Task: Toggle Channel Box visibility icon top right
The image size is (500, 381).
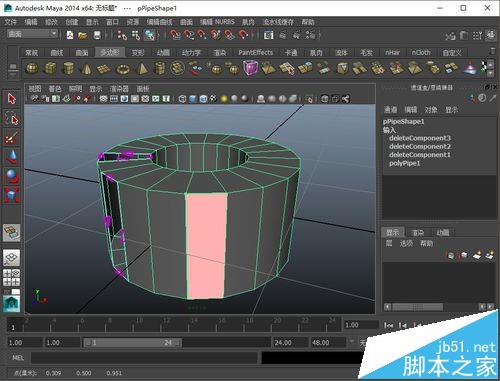Action: coord(490,35)
